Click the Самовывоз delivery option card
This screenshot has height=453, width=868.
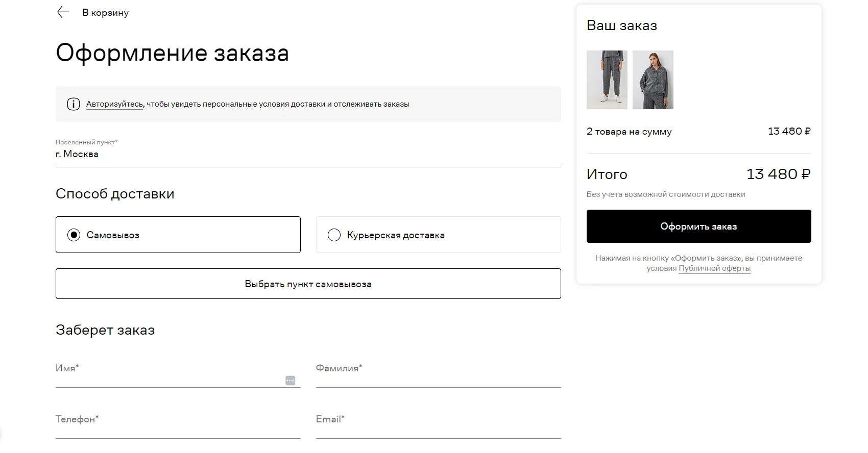tap(178, 235)
